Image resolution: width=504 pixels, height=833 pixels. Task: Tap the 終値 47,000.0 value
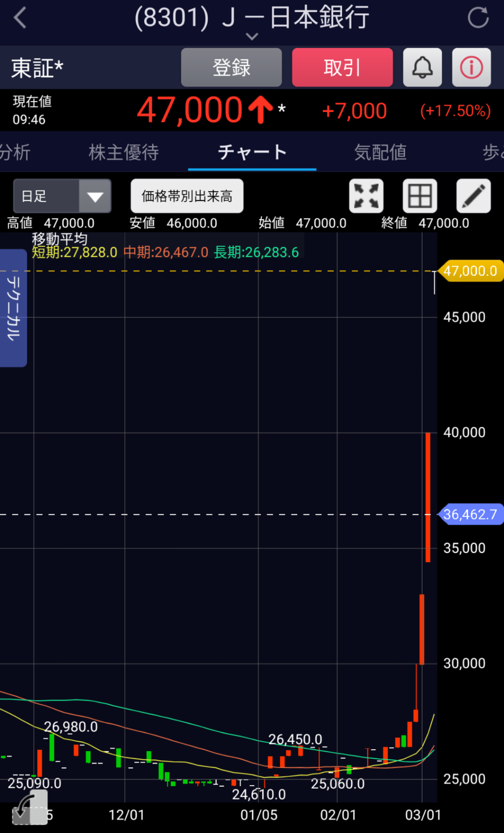[x=425, y=223]
